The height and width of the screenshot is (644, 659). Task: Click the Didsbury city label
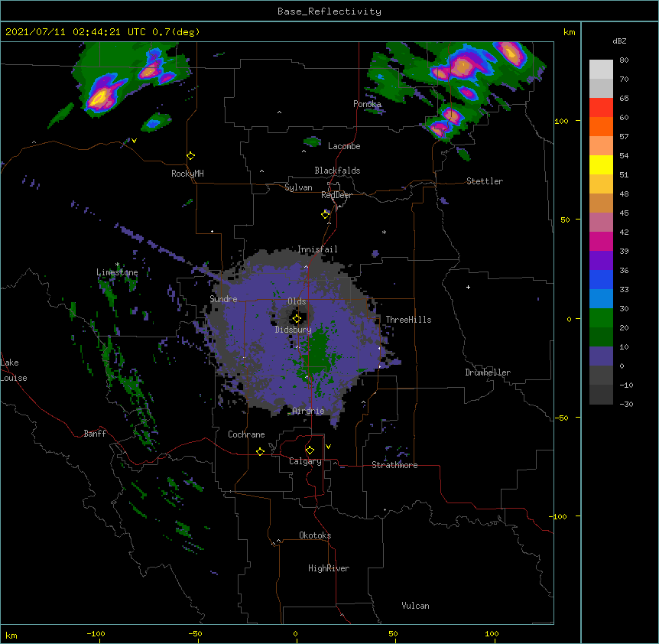click(x=294, y=330)
